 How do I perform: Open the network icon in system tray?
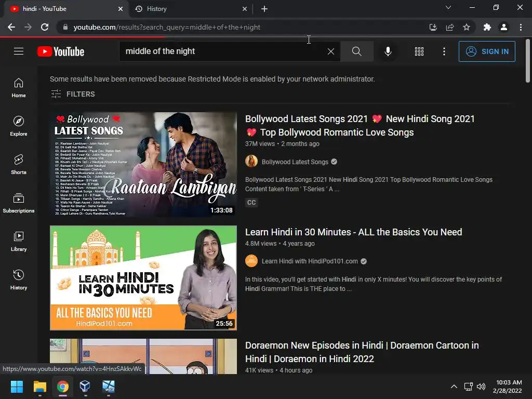tap(469, 387)
